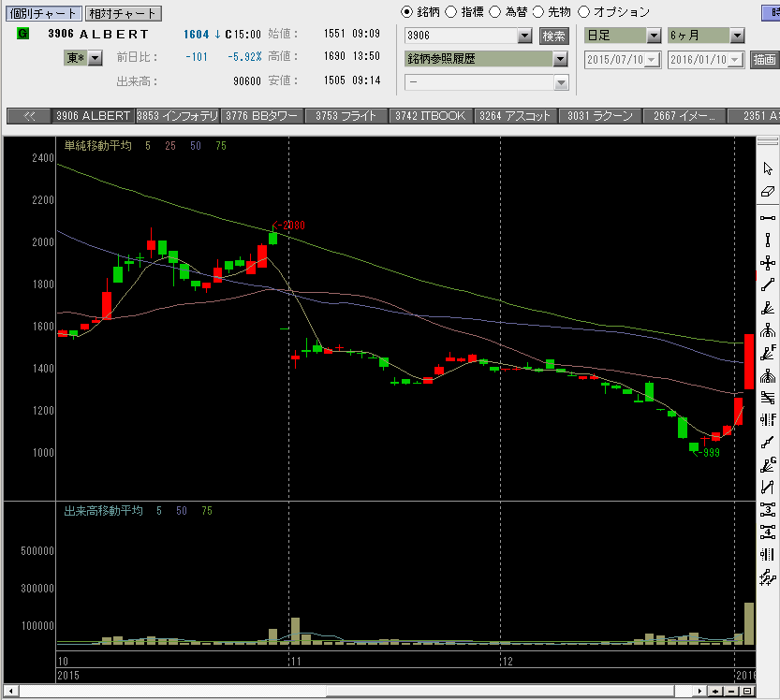Viewport: 780px width, 700px height.
Task: Select the vertical lines tool marked F
Action: (x=768, y=420)
